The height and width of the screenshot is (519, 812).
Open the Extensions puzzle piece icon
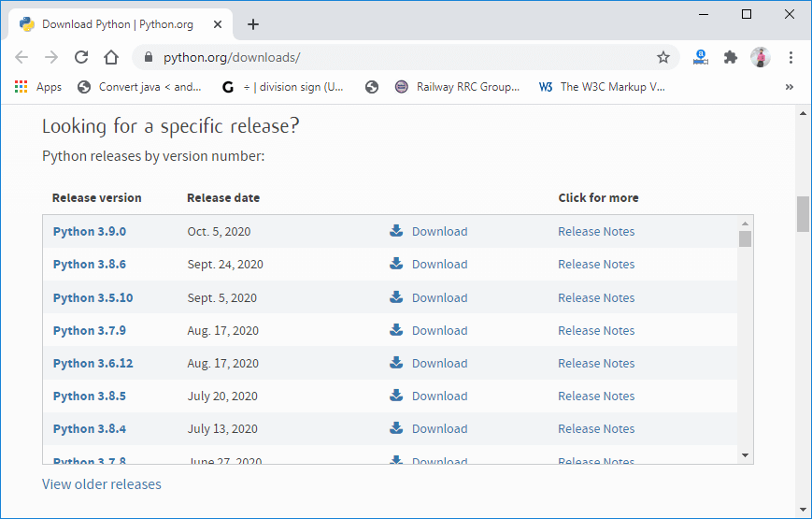click(x=730, y=57)
